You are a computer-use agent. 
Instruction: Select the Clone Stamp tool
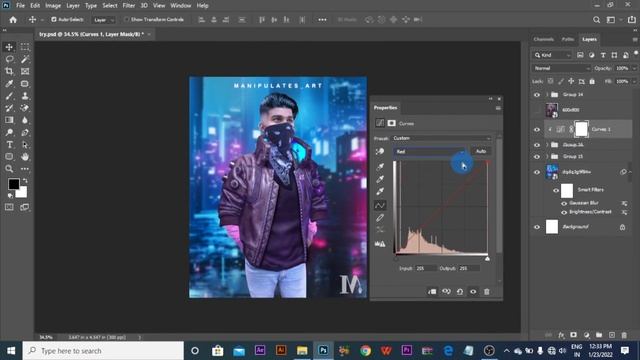pos(25,96)
